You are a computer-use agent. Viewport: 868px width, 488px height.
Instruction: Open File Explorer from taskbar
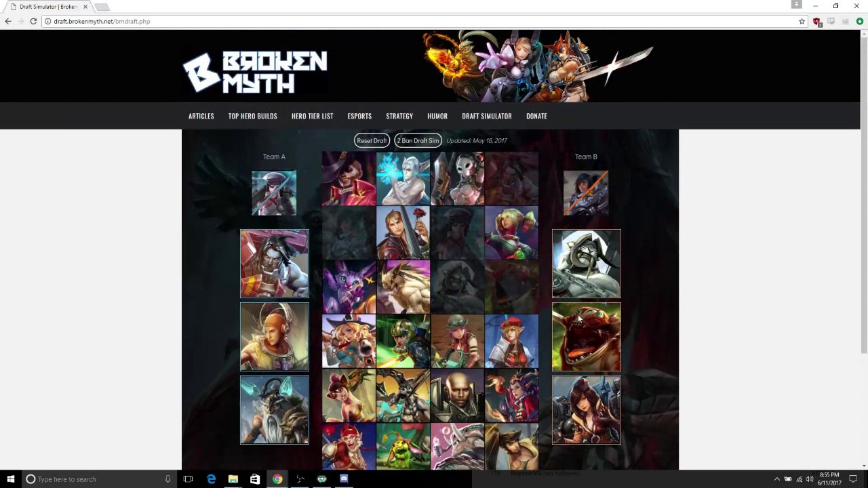pos(233,479)
